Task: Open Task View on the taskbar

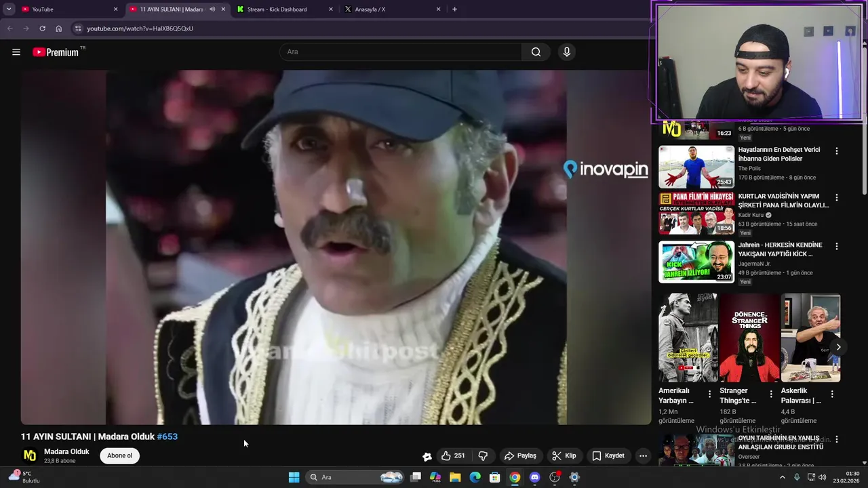Action: [x=416, y=477]
